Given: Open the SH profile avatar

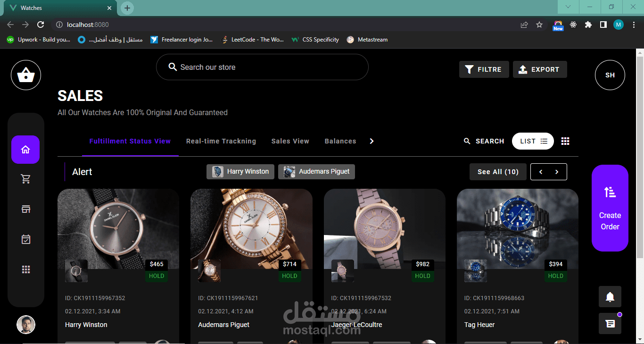Looking at the screenshot, I should (610, 75).
